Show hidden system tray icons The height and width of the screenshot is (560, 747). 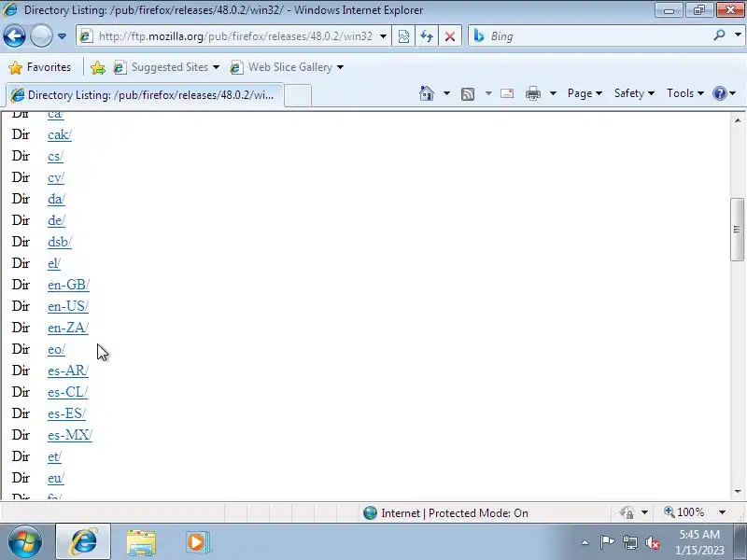click(585, 542)
